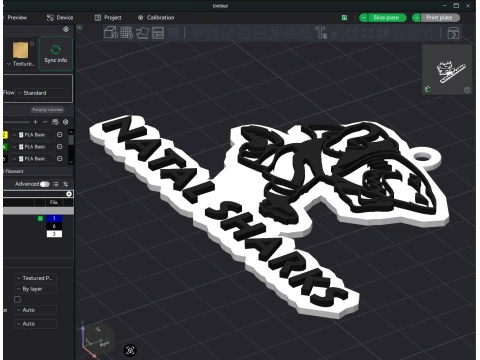Screen dimensions: 480x360
Task: Switch to the Calibration tab
Action: tap(156, 18)
